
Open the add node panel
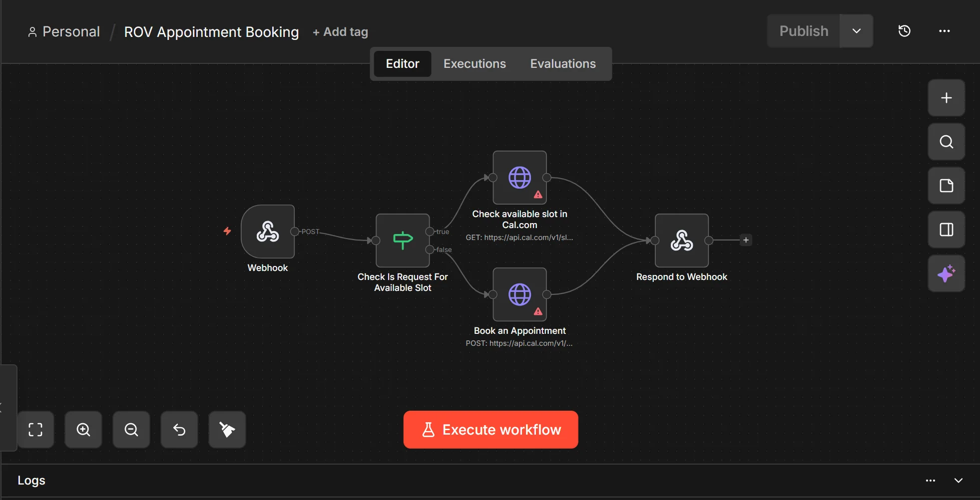point(946,97)
